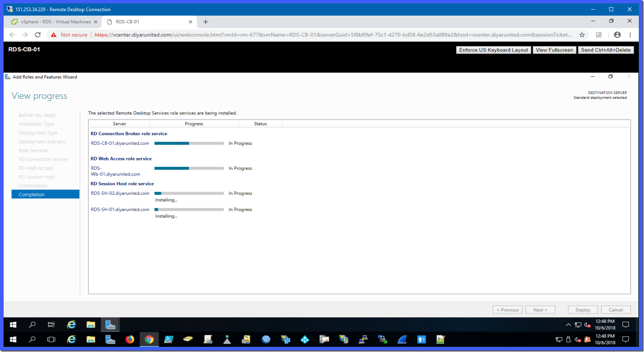Click the Chrome profile avatar icon
644x352 pixels.
617,35
